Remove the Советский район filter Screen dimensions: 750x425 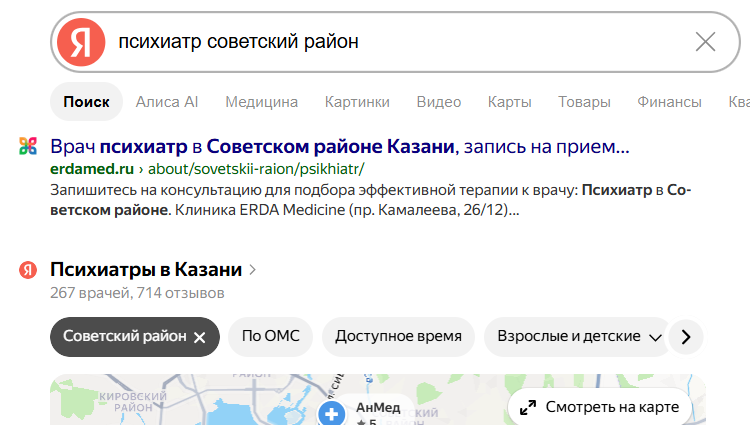point(199,338)
